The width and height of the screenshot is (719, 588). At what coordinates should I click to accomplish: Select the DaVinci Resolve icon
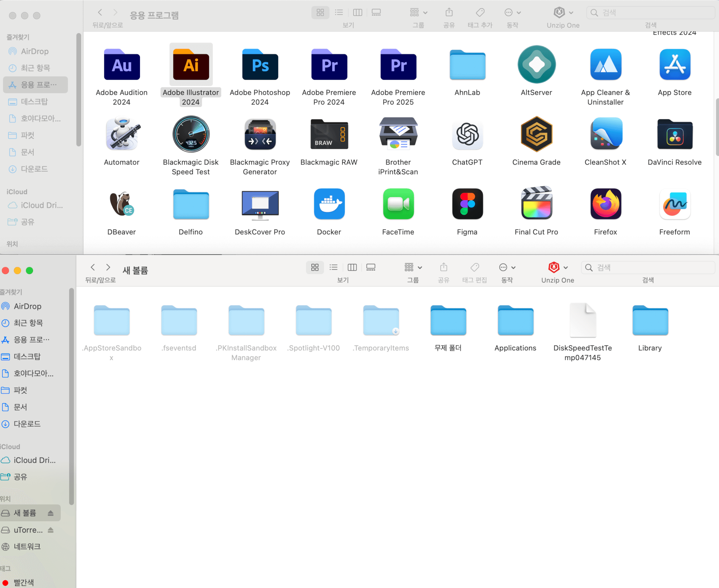(675, 134)
